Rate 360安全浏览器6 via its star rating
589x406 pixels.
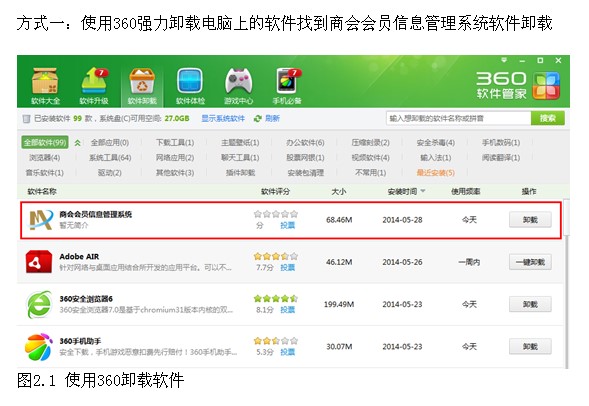pyautogui.click(x=276, y=299)
